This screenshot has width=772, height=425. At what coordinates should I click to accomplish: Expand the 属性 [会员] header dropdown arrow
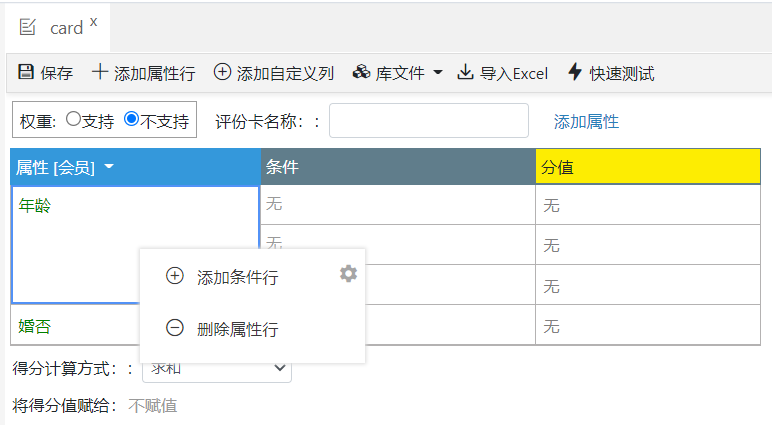[x=109, y=167]
